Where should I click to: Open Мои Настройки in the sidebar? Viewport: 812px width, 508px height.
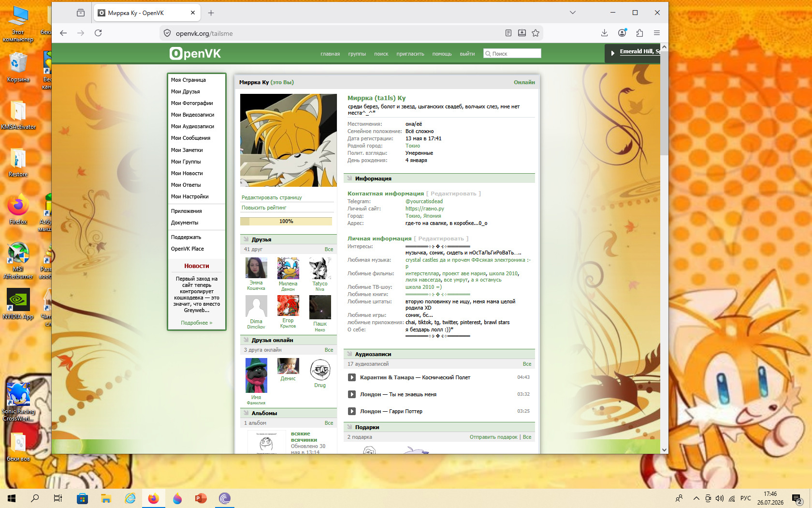[x=189, y=196]
